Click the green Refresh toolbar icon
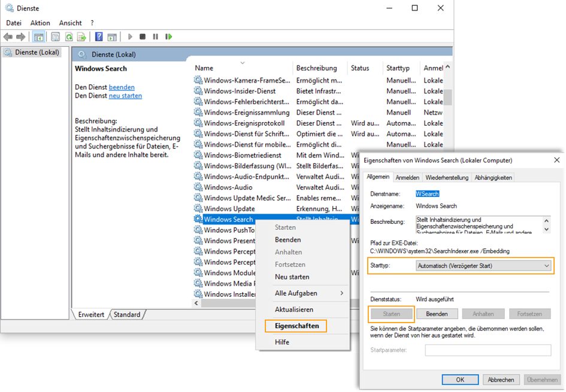Screen dimensions: 566x392 tap(69, 37)
